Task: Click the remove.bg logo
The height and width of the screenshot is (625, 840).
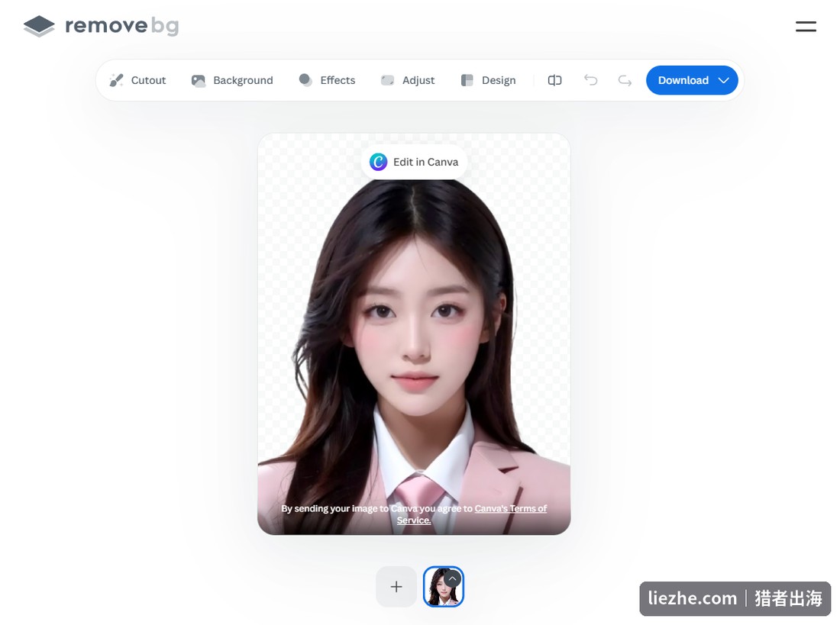Action: [102, 26]
